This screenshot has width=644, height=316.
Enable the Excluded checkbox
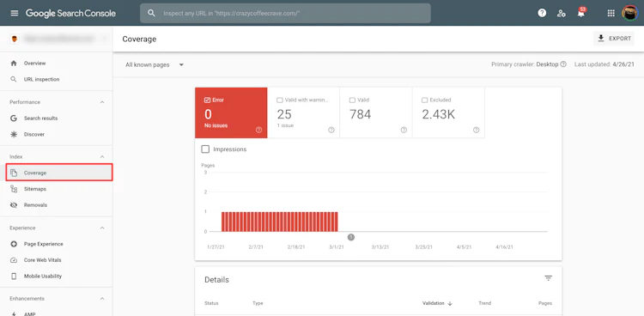tap(425, 100)
